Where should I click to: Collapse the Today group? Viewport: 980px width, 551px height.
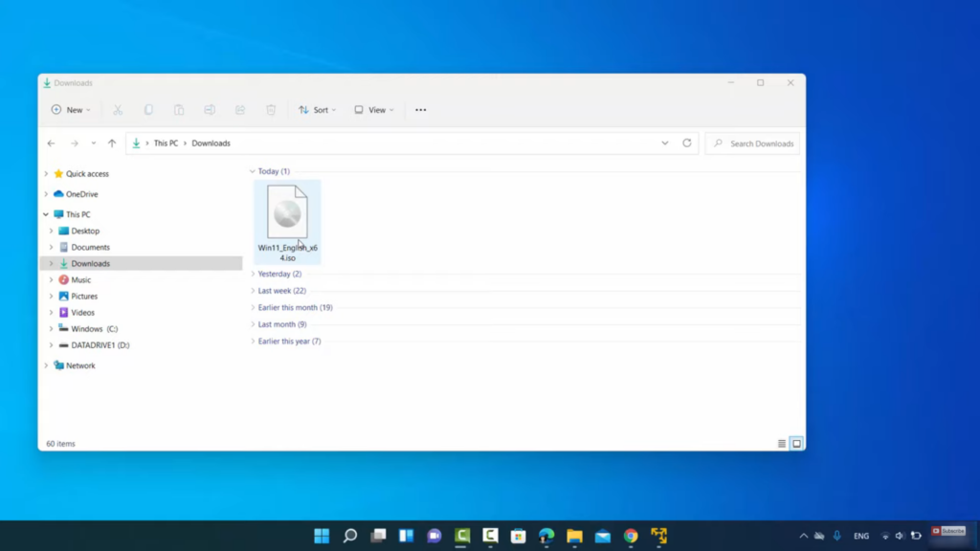tap(253, 172)
